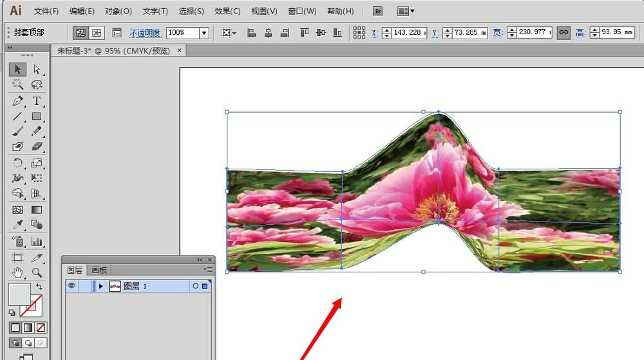Select the Pen tool
Viewport: 644px width, 360px height.
click(17, 101)
